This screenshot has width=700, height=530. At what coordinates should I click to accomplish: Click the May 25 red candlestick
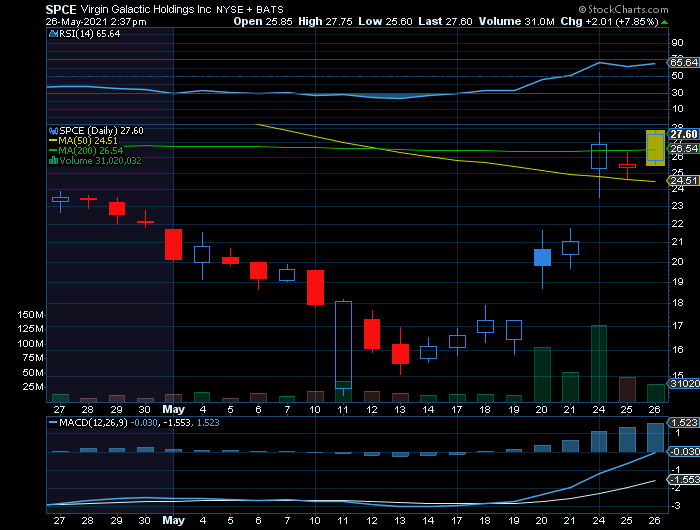[x=627, y=166]
